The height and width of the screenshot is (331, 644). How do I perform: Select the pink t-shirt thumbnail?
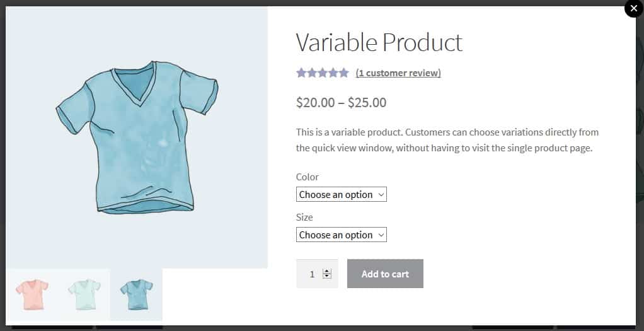pos(32,294)
